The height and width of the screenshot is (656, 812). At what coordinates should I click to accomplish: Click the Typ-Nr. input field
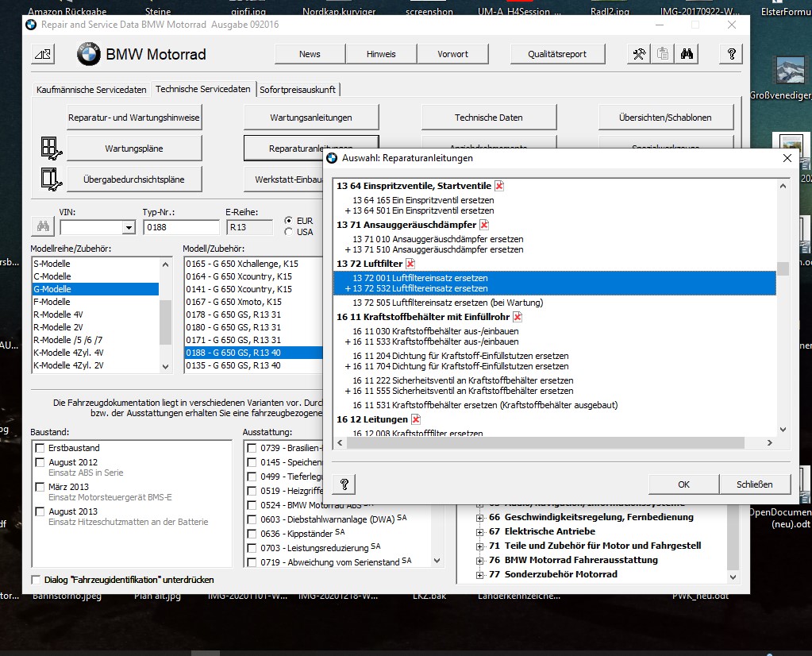pos(181,227)
